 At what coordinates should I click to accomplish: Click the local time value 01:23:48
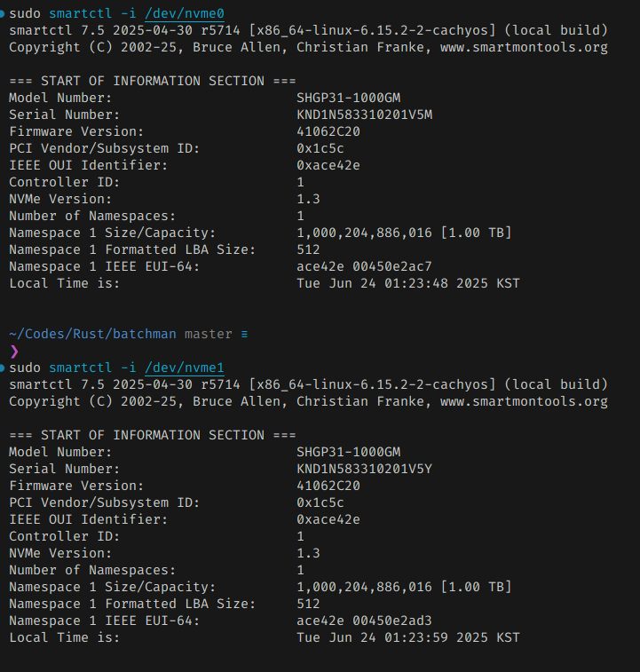[408, 283]
